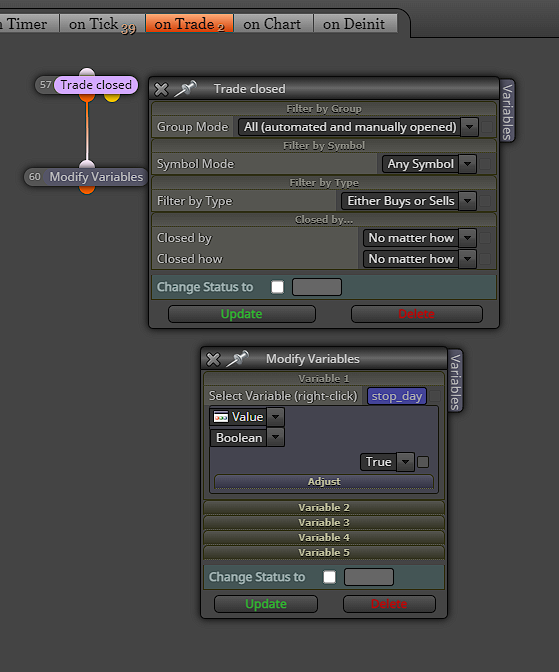Close the Modify Variables panel with X icon

pyautogui.click(x=213, y=359)
